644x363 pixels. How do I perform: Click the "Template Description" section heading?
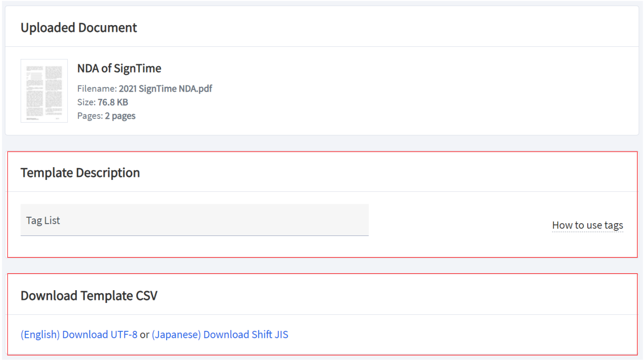coord(80,173)
